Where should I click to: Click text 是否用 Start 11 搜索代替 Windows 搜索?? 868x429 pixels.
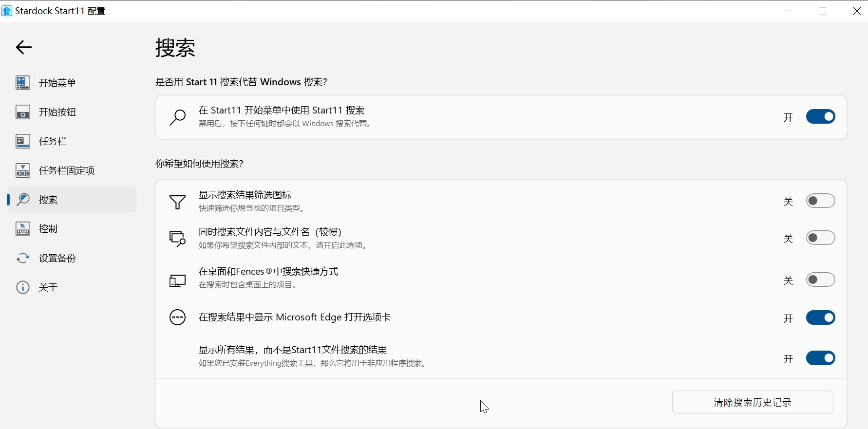(241, 82)
